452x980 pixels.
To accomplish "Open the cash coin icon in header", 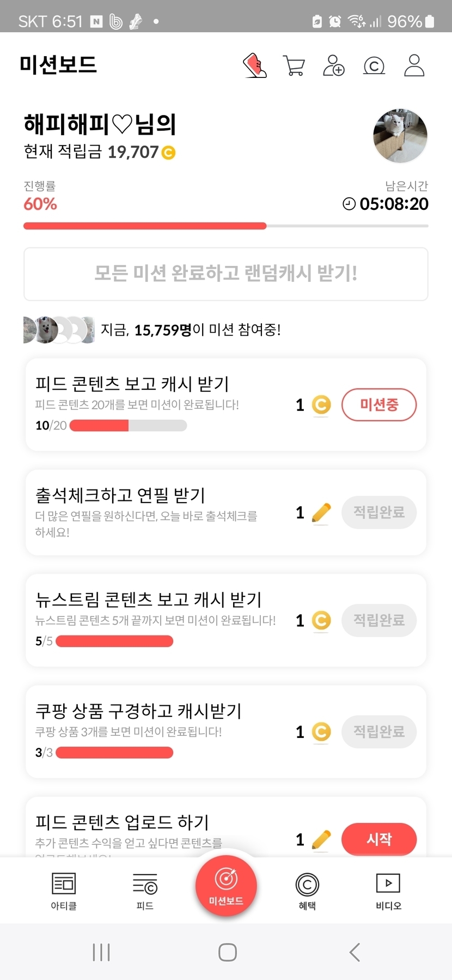I will click(x=374, y=66).
